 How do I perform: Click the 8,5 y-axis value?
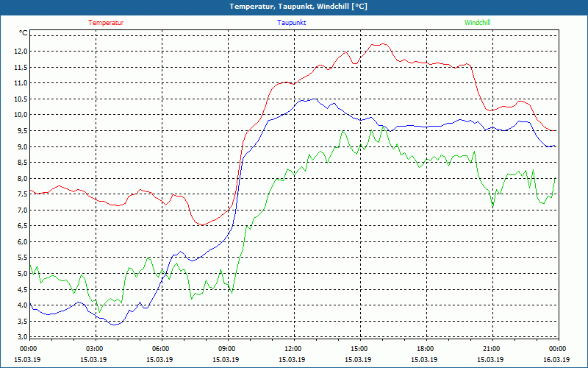[x=22, y=163]
